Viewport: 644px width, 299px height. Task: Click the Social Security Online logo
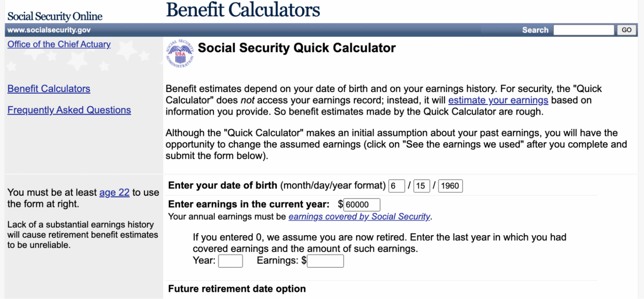tap(54, 16)
